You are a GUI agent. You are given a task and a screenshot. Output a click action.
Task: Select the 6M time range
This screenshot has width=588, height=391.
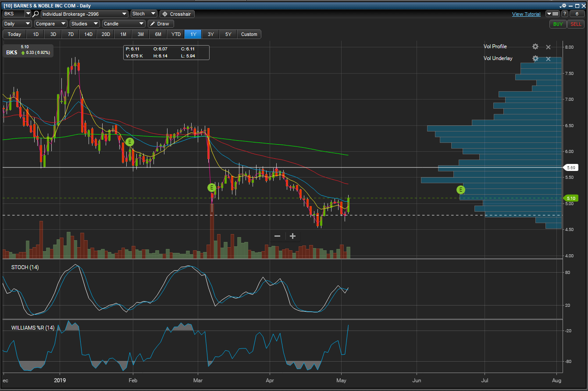(158, 34)
